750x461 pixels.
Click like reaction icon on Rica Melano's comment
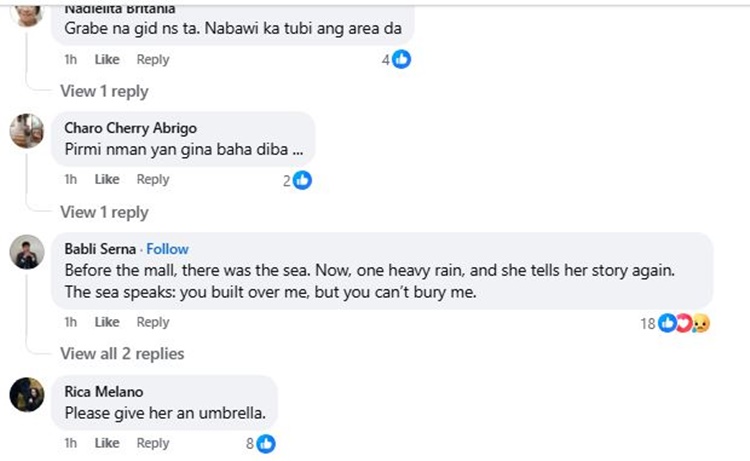(x=265, y=443)
